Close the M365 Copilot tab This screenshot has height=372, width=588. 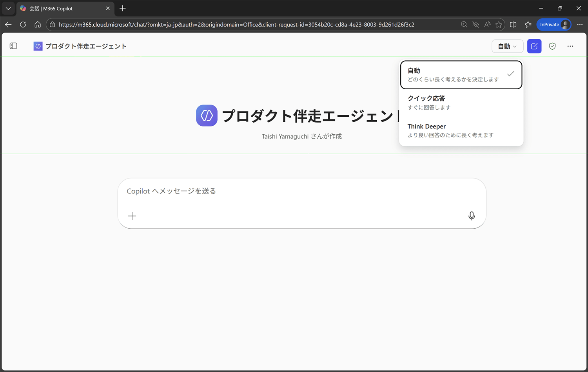108,8
